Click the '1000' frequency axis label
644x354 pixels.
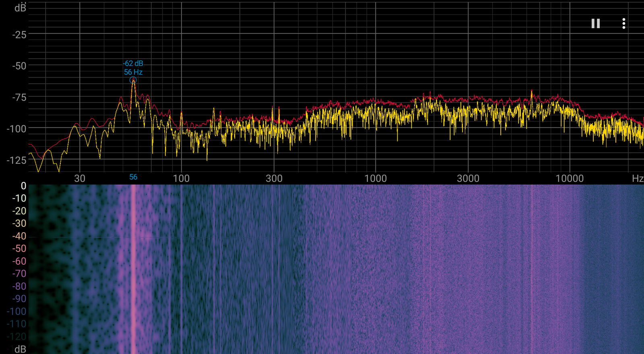376,178
